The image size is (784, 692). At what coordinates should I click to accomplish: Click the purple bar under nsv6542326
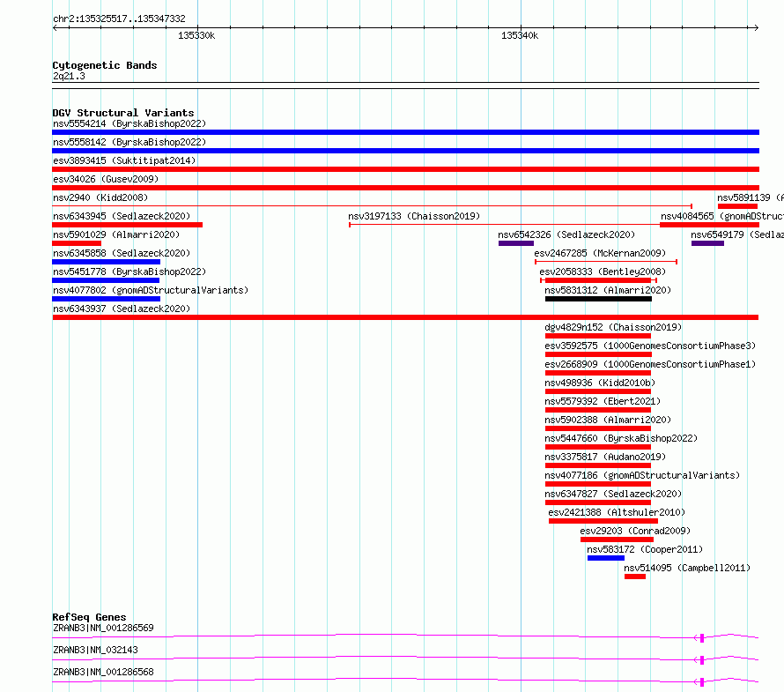(x=516, y=243)
